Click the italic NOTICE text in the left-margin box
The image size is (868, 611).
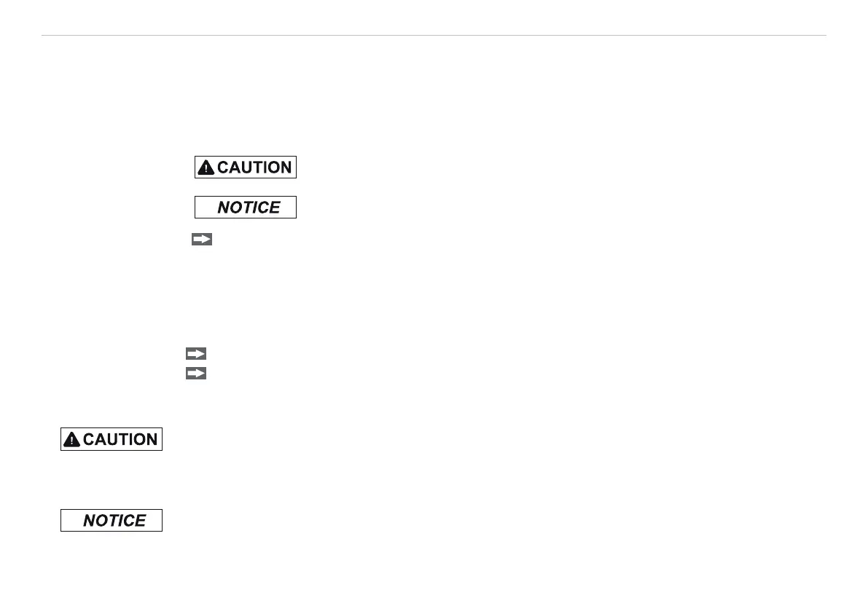114,520
